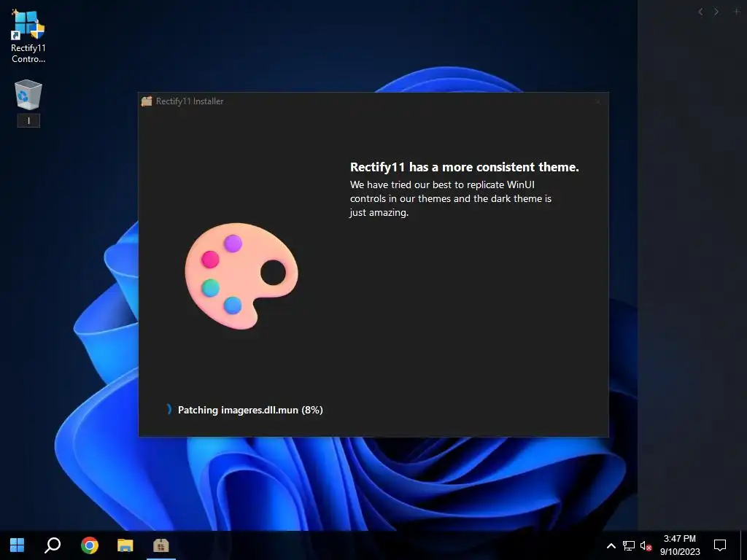The width and height of the screenshot is (747, 560).
Task: Click the forward arrow in the top-right panel
Action: [716, 12]
